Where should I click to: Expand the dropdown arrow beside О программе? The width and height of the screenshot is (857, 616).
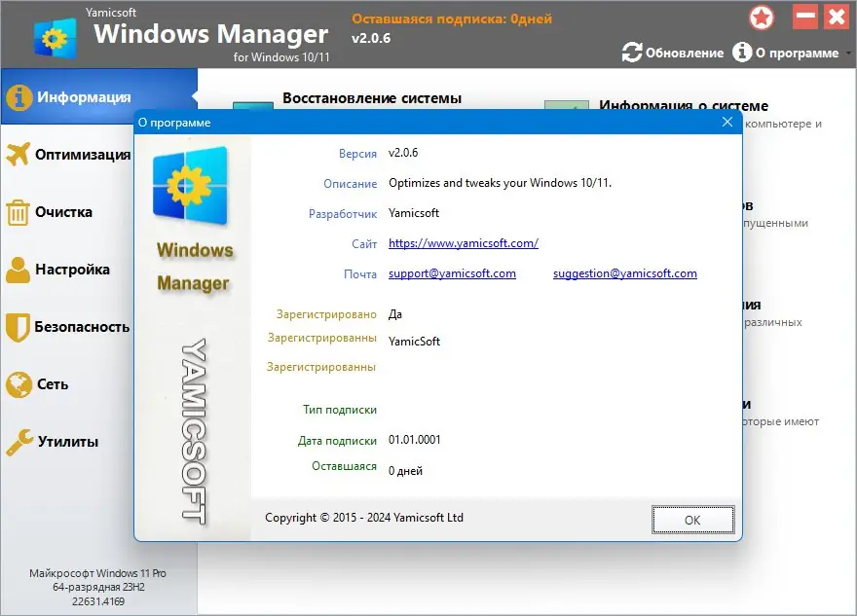click(847, 53)
